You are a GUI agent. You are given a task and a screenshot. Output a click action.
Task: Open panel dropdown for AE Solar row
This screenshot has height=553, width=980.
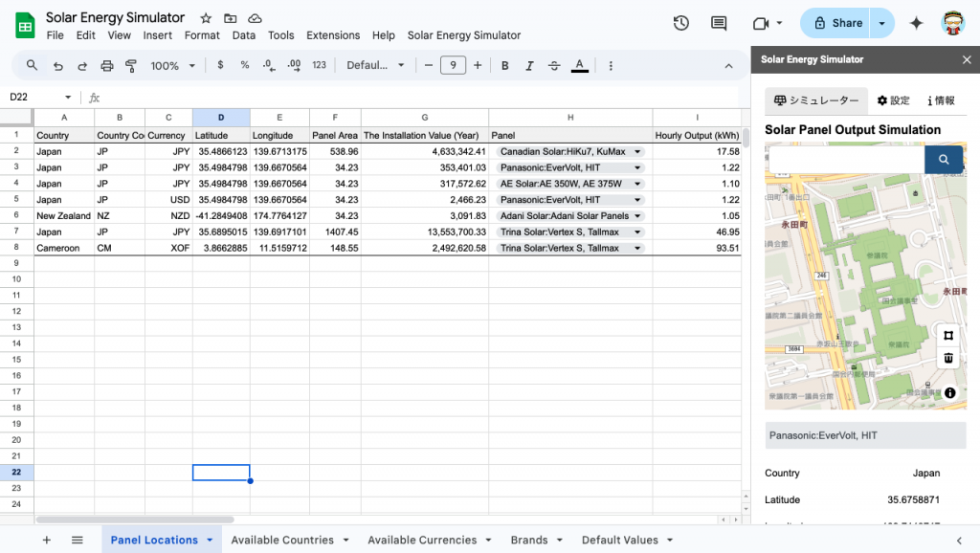tap(637, 184)
